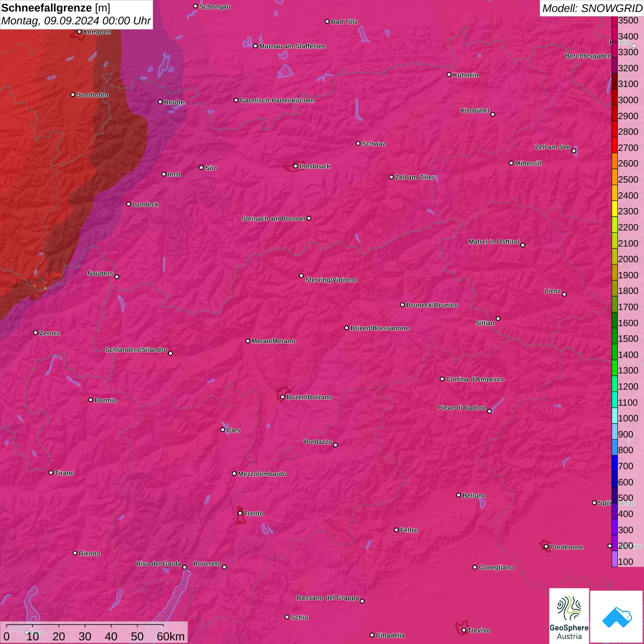Click the blue avalanche service logo
This screenshot has height=644, width=644.
point(617,617)
